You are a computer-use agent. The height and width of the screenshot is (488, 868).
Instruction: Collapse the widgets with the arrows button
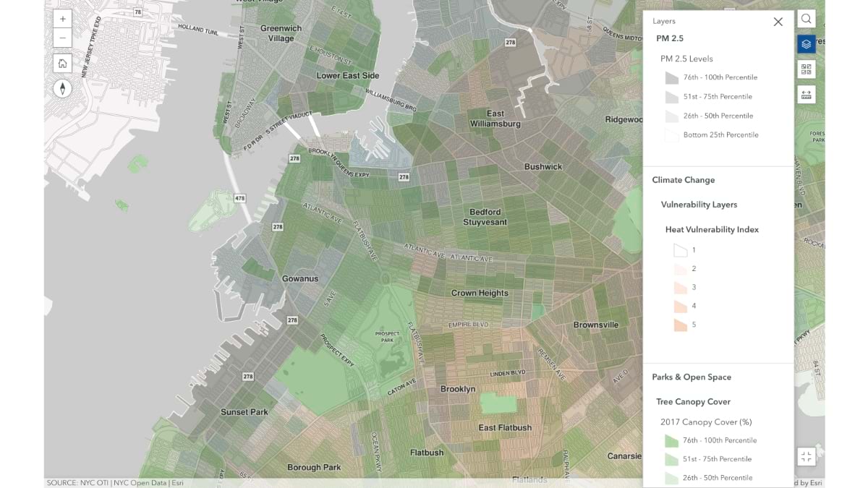point(807,457)
